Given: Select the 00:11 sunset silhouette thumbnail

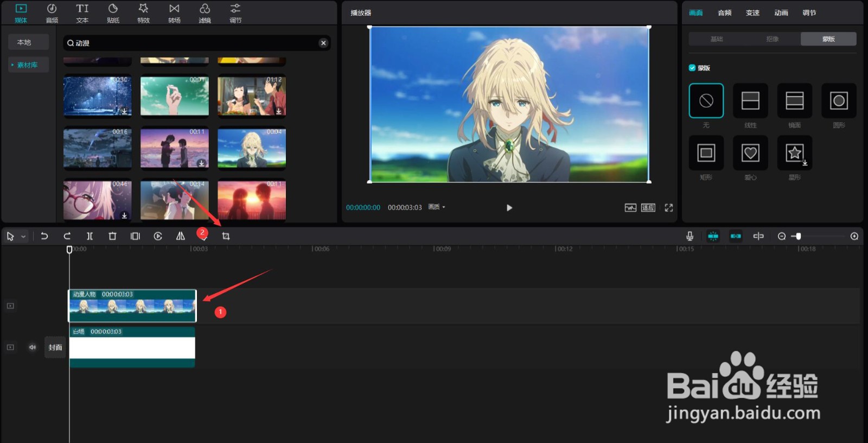Looking at the screenshot, I should click(252, 200).
